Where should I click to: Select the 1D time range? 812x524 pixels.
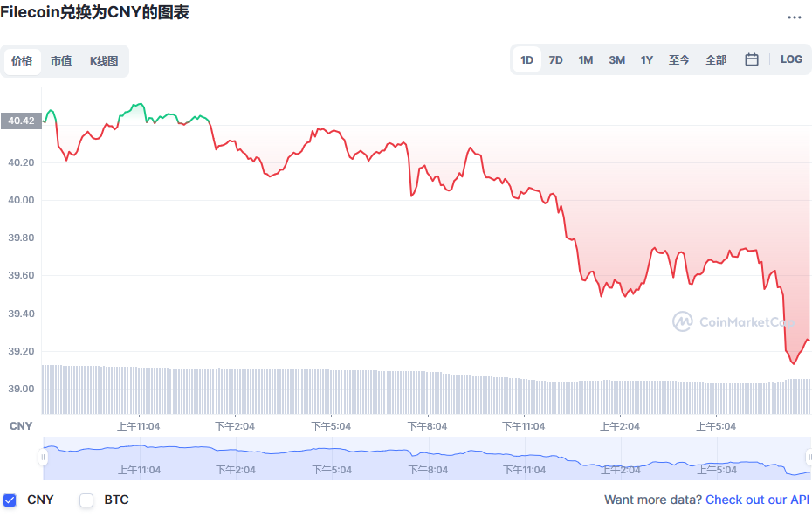(526, 60)
